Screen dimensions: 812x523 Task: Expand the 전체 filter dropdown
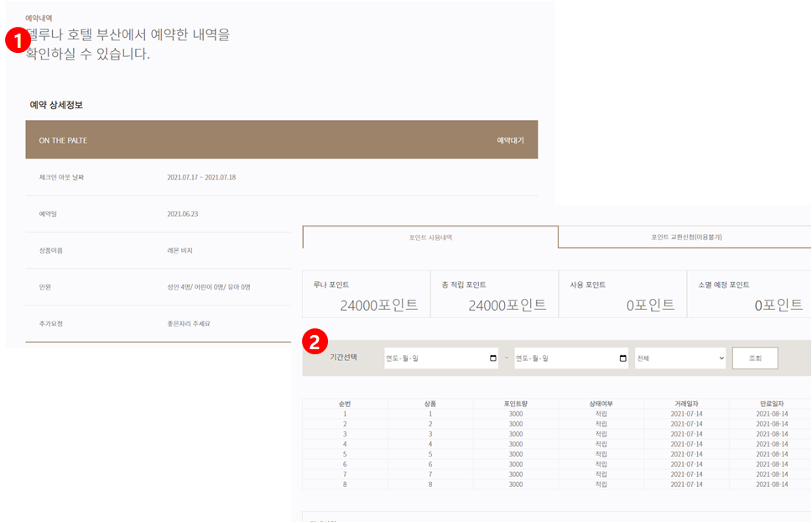click(x=680, y=358)
